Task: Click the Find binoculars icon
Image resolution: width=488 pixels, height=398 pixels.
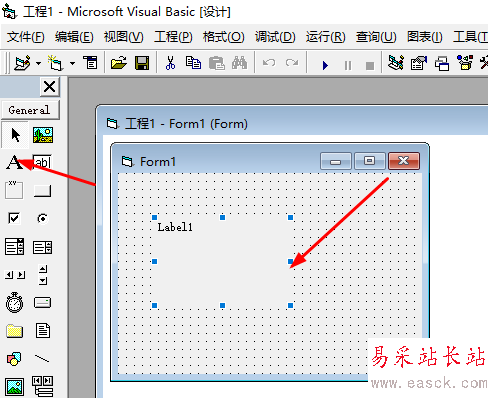Action: click(239, 63)
